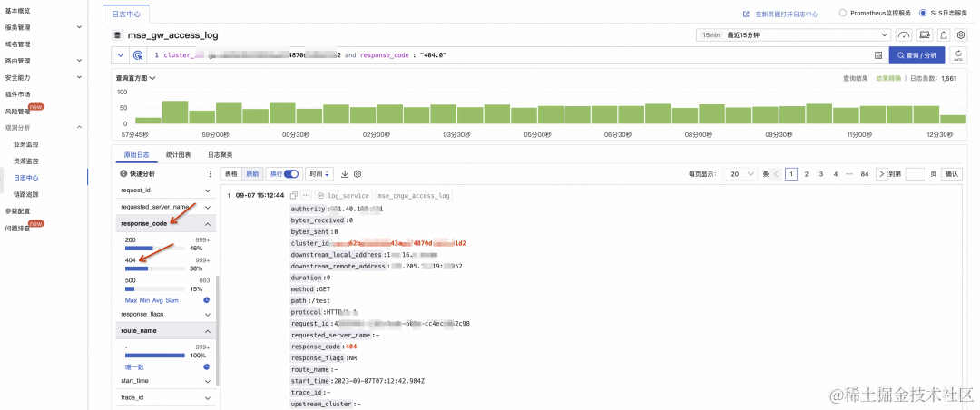Expand the start_time field
The width and height of the screenshot is (980, 410).
(208, 381)
